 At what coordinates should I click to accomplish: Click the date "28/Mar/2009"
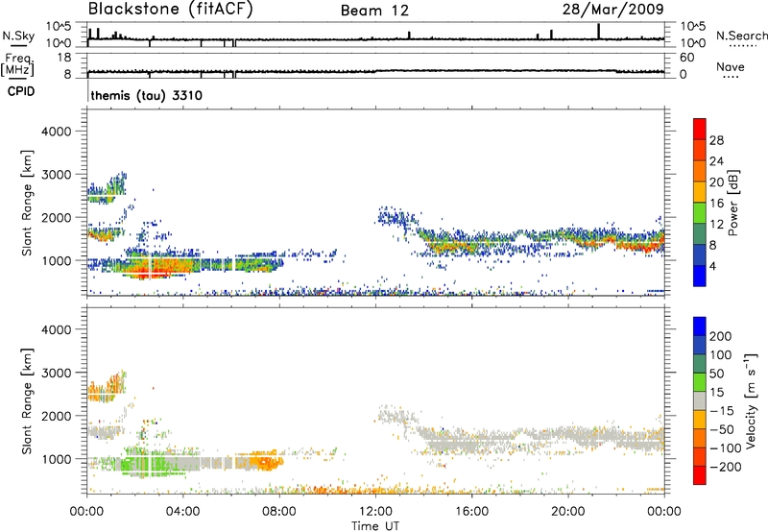[612, 9]
